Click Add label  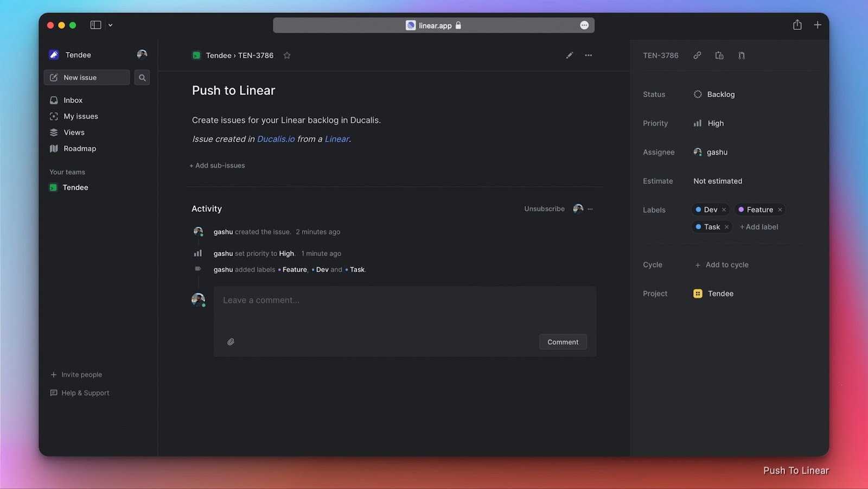758,227
